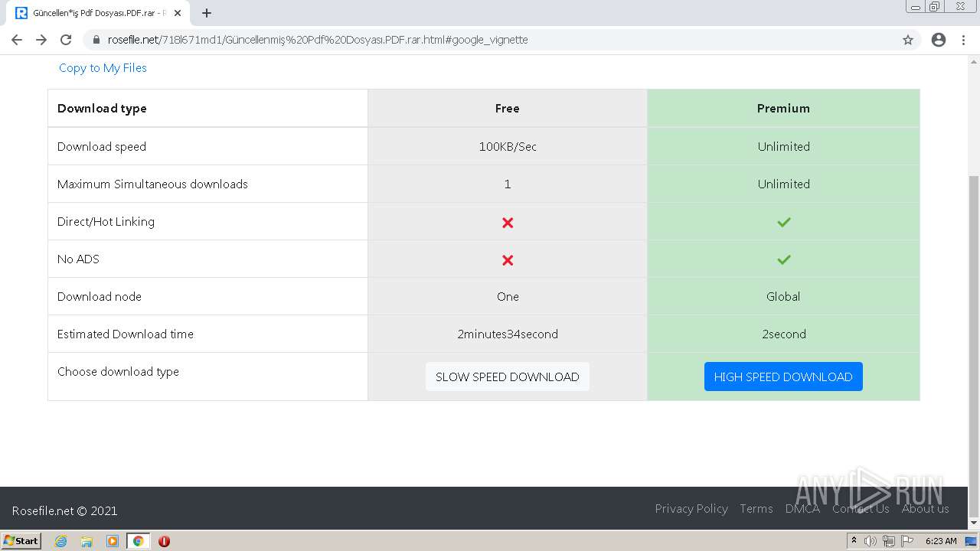Click the green check for No ADS
The image size is (980, 551).
click(x=783, y=259)
